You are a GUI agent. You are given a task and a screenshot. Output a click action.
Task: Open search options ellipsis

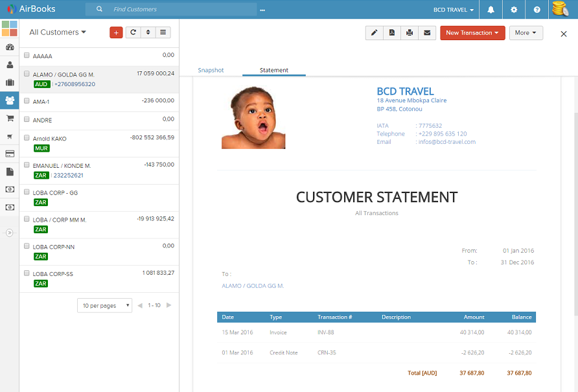click(x=262, y=10)
